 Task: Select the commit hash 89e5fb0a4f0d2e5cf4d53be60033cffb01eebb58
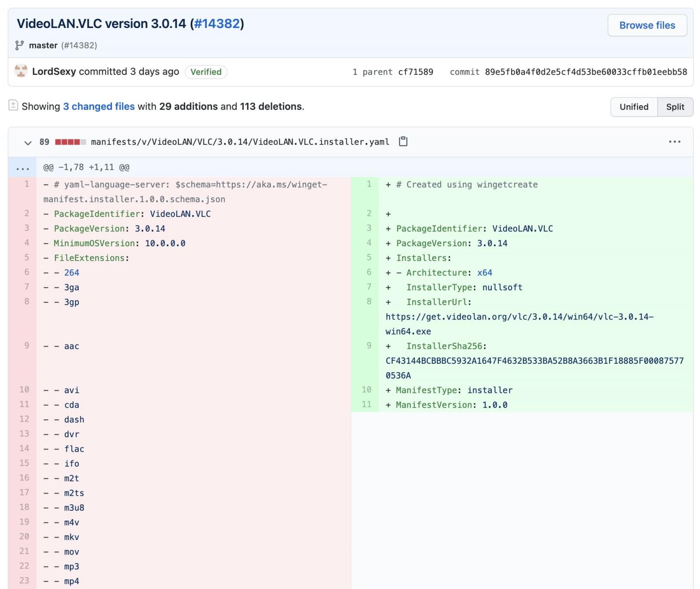click(586, 72)
